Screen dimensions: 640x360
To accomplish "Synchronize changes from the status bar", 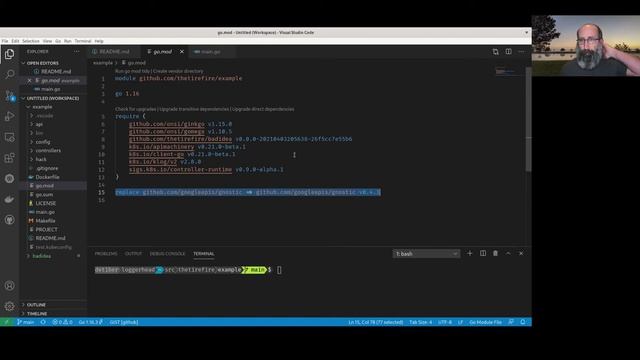I will pyautogui.click(x=43, y=322).
